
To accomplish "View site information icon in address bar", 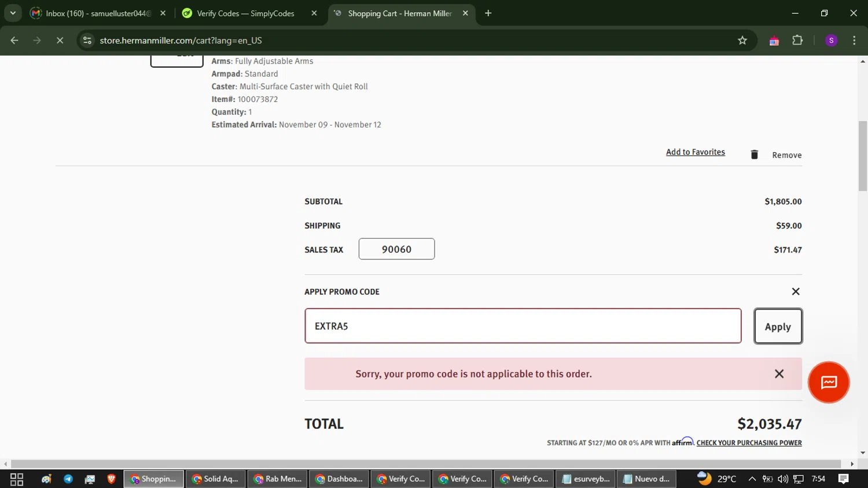I will pyautogui.click(x=87, y=41).
